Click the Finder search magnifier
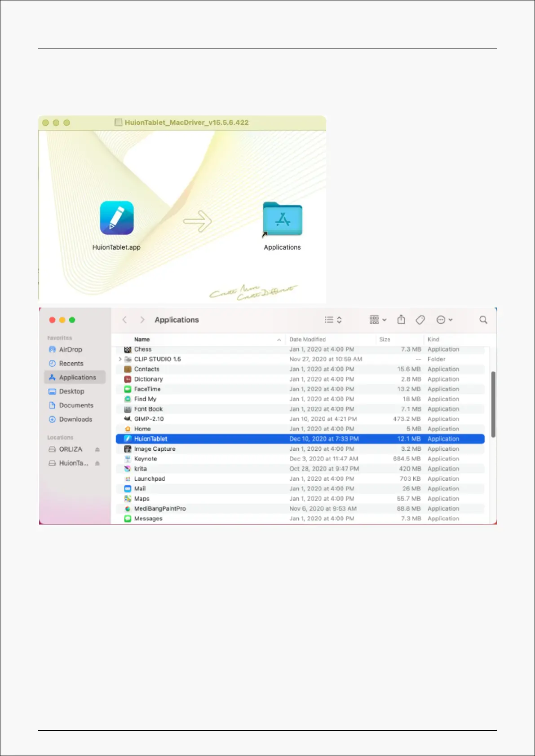Viewport: 535px width, 756px height. click(483, 320)
